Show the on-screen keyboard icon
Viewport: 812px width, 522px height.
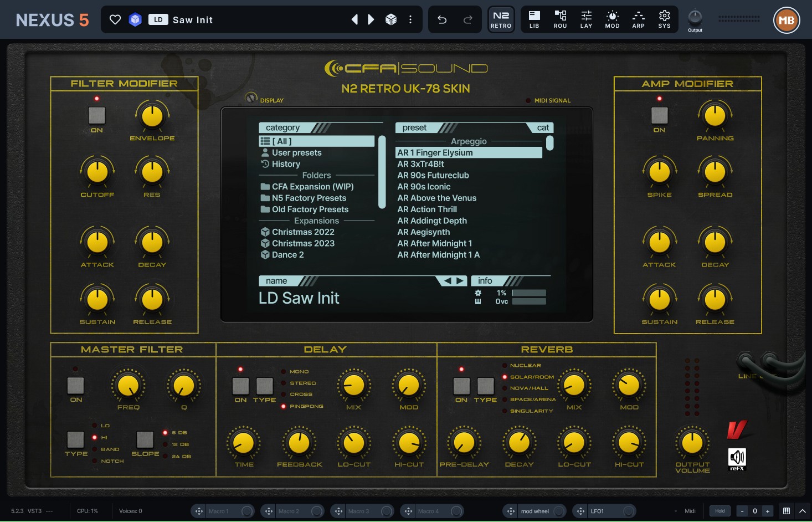(786, 511)
